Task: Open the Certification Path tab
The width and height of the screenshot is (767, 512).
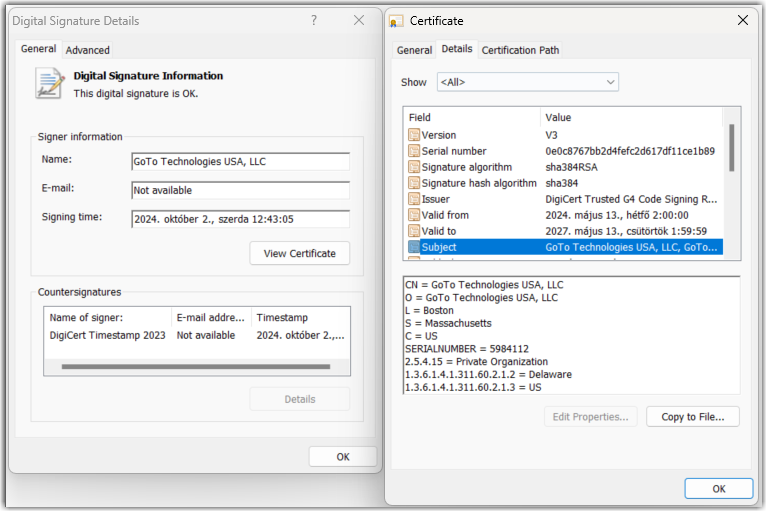Action: pos(520,50)
